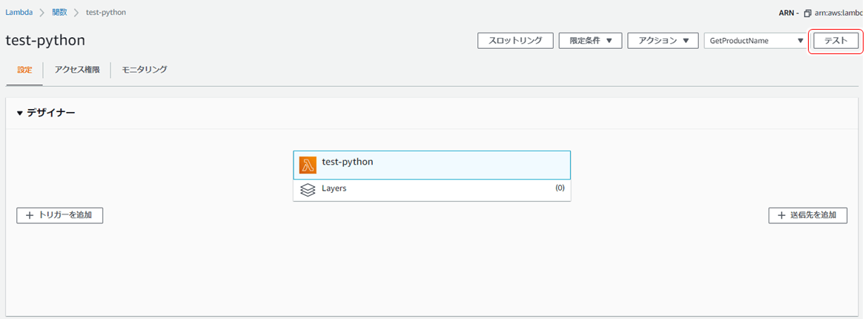Click the copy ARN icon
868x319 pixels.
point(807,13)
